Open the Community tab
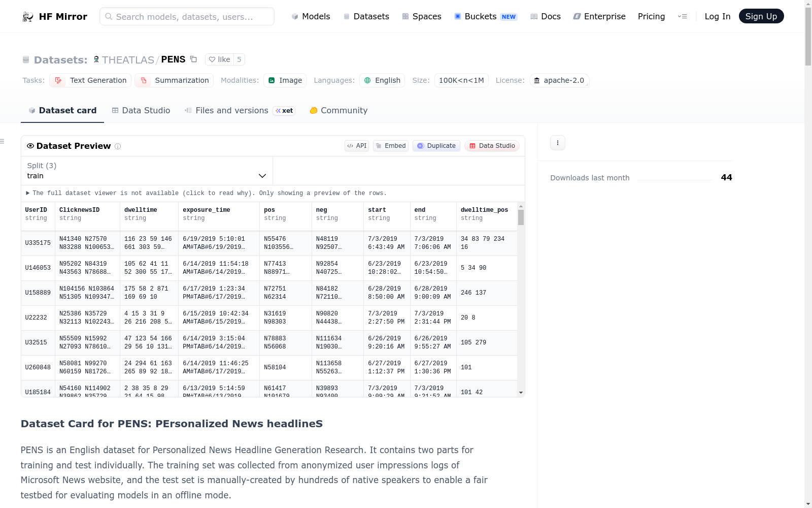Image resolution: width=812 pixels, height=508 pixels. [339, 111]
